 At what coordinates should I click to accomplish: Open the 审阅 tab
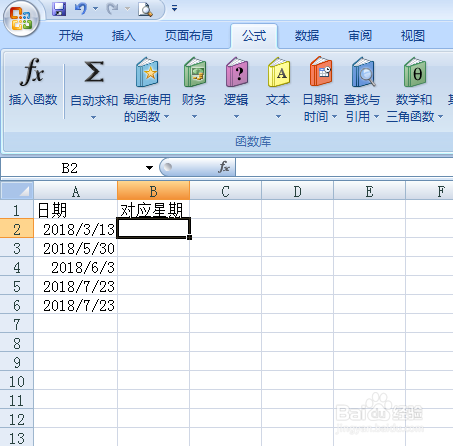360,35
